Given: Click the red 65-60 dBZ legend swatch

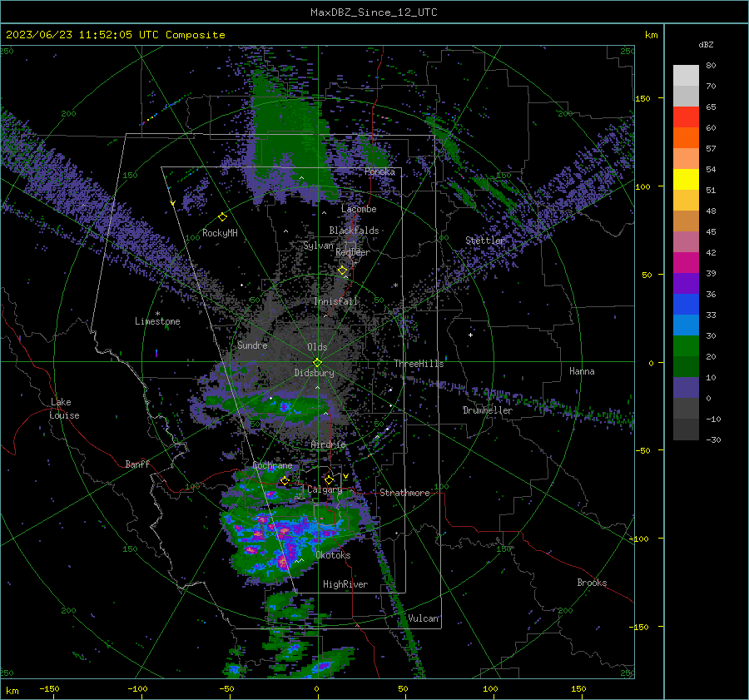Looking at the screenshot, I should point(686,117).
